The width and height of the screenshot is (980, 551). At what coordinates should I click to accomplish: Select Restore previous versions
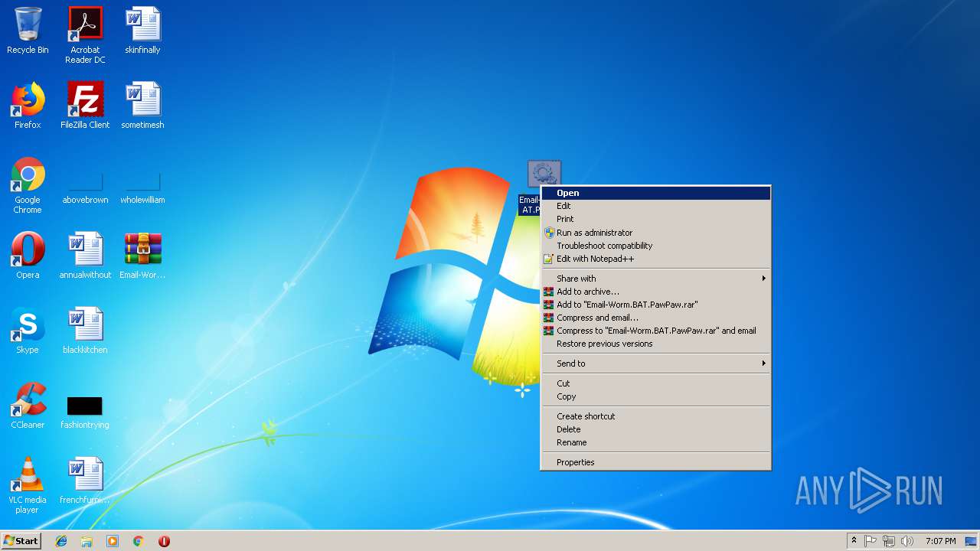tap(656, 344)
